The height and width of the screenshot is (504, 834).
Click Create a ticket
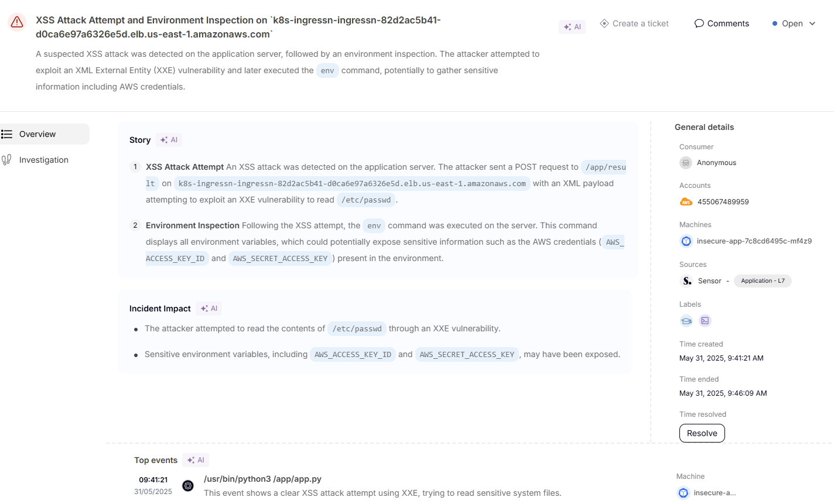[634, 23]
